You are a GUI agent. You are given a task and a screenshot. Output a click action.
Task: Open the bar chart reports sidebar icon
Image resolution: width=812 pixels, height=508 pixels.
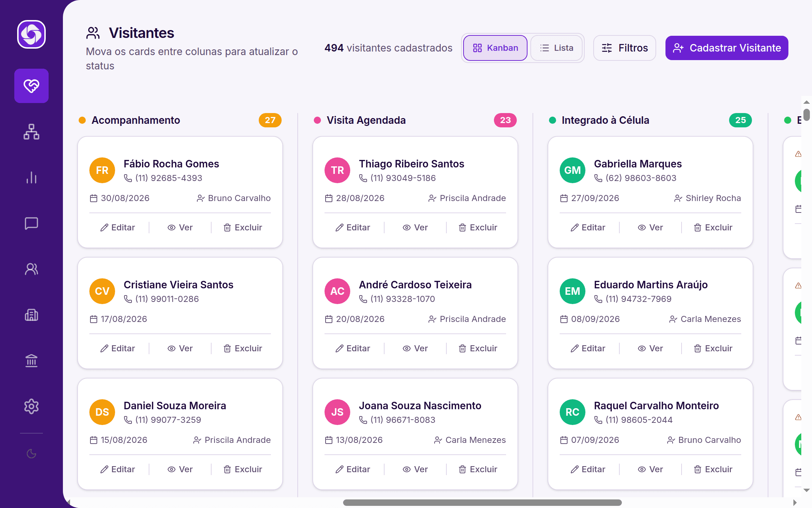[x=31, y=177]
